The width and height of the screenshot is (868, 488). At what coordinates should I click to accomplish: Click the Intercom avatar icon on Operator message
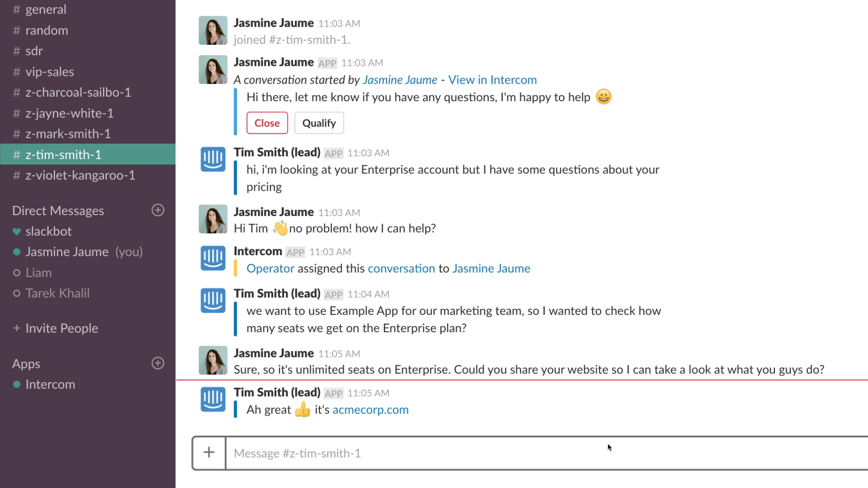pyautogui.click(x=213, y=258)
